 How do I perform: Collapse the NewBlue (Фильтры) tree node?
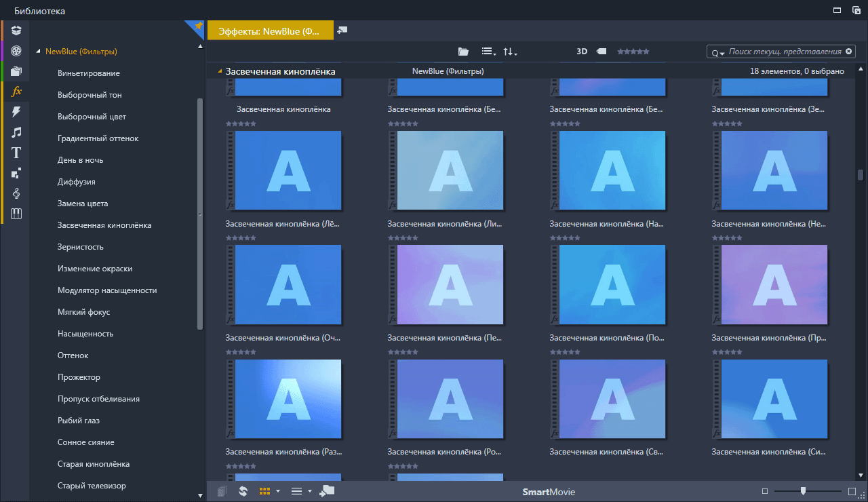(x=39, y=52)
